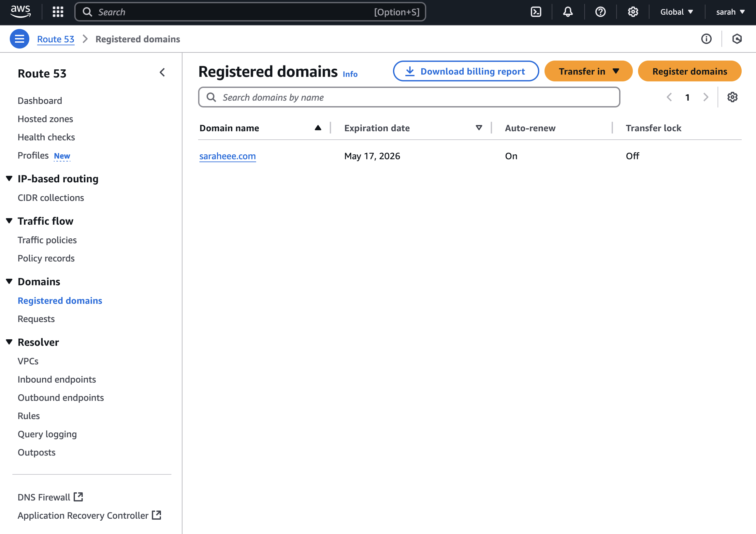Sort by Domain name column arrow
The width and height of the screenshot is (756, 534).
[x=317, y=128]
